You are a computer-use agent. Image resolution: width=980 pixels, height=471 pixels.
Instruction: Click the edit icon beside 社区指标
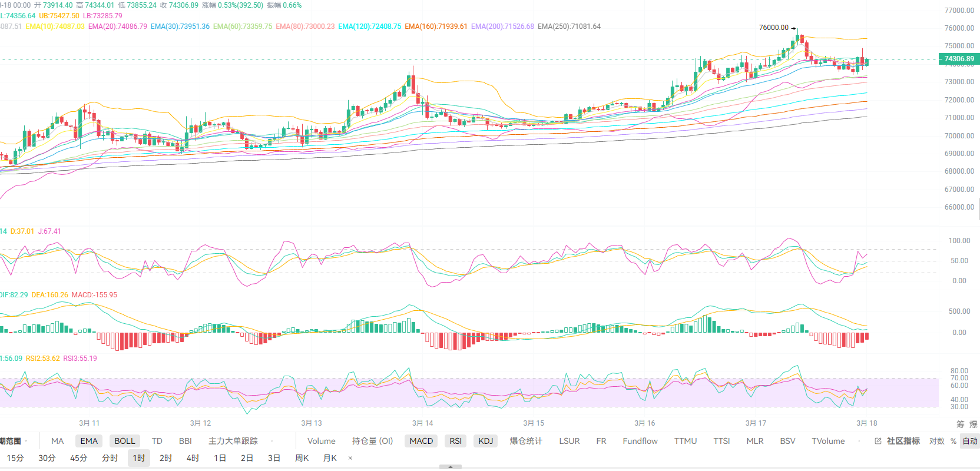(x=878, y=441)
